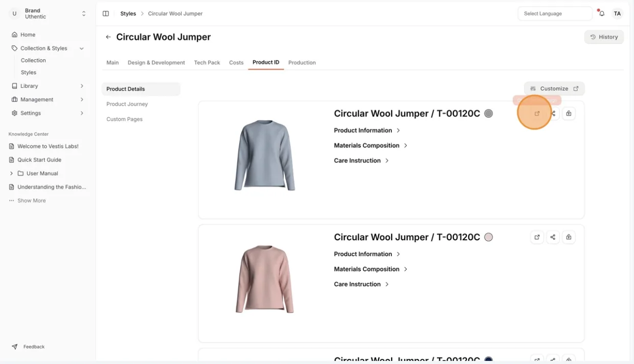Open the Select Language dropdown
Viewport: 634px width, 364px height.
(x=555, y=14)
